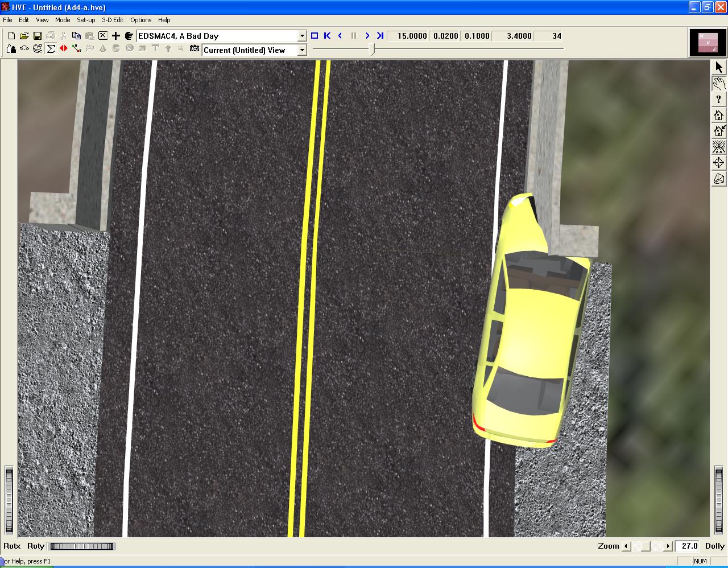Image resolution: width=728 pixels, height=568 pixels.
Task: Open the Mode menu
Action: point(63,20)
